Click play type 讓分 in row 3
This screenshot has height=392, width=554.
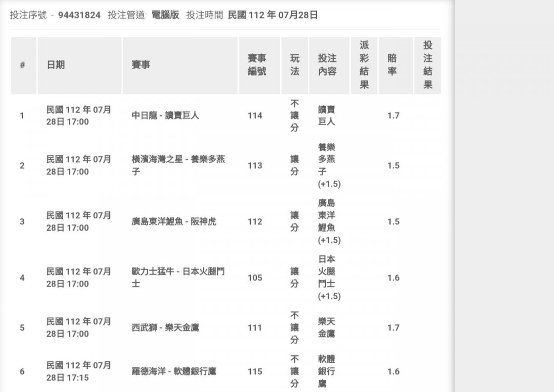(x=294, y=221)
